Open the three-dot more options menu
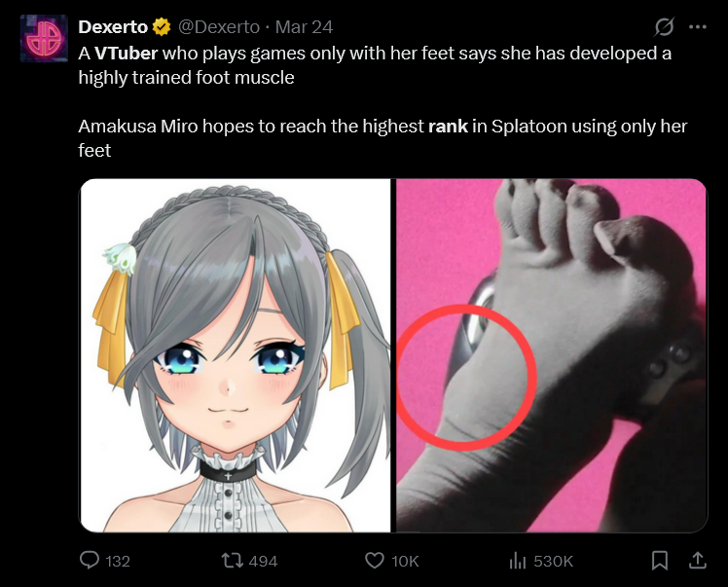 point(698,27)
